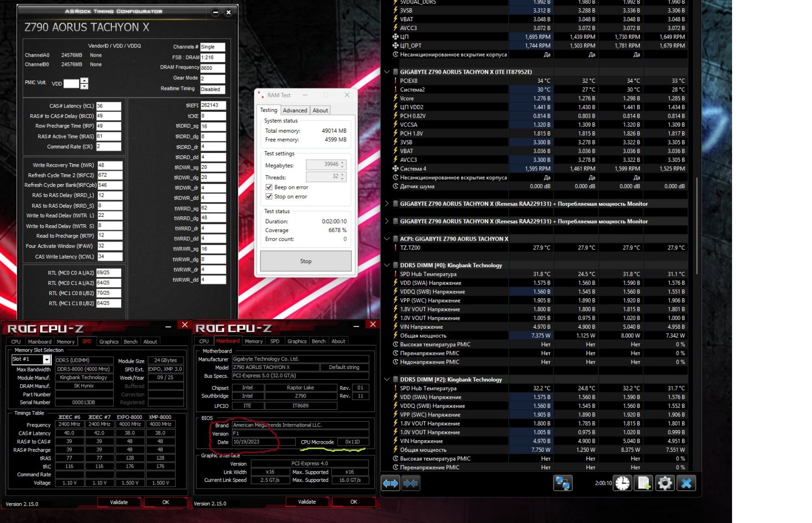Click the HWiNFO sensor list vertical scrollbar
Screen dimensions: 812x523
coord(697,226)
